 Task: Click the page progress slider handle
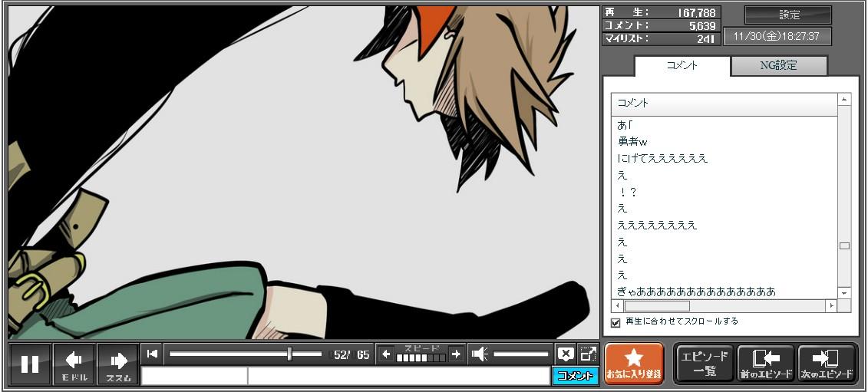pos(289,354)
